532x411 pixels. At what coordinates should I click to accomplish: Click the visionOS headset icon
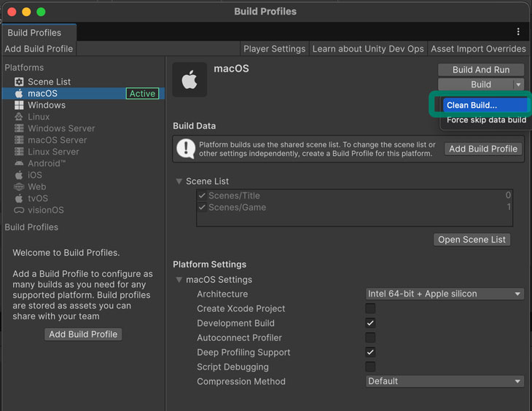(19, 210)
